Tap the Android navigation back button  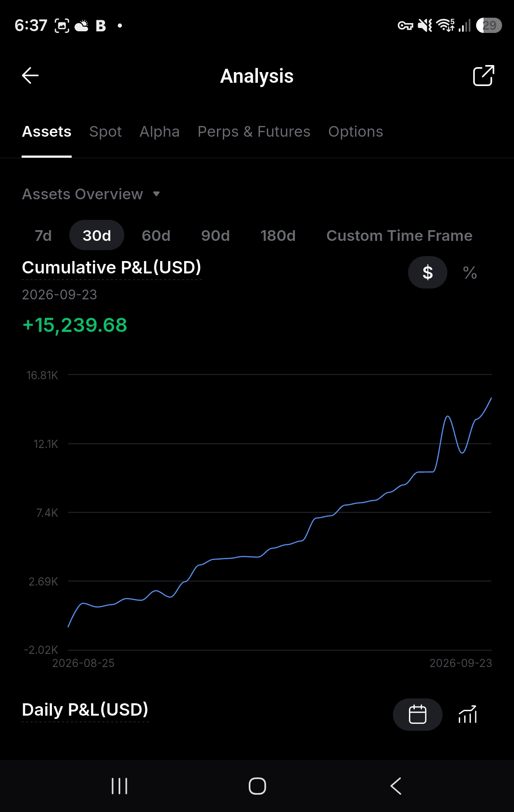(x=396, y=786)
